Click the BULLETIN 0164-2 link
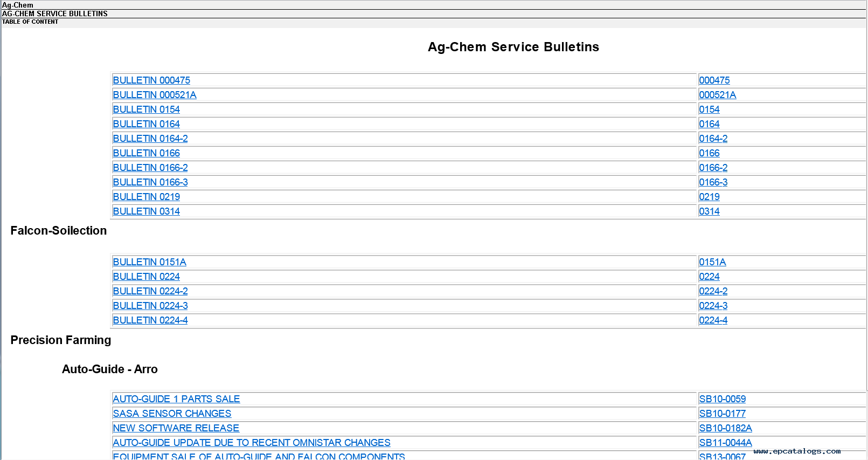Image resolution: width=868 pixels, height=460 pixels. 150,139
